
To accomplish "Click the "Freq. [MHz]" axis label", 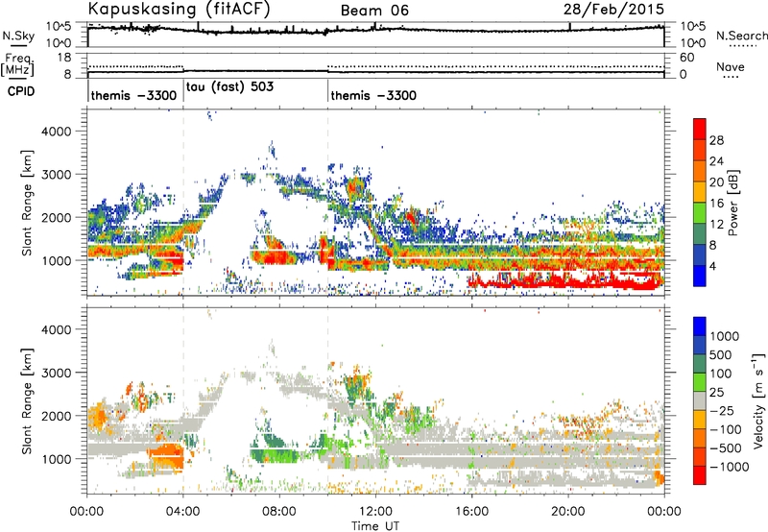I will 17,65.
